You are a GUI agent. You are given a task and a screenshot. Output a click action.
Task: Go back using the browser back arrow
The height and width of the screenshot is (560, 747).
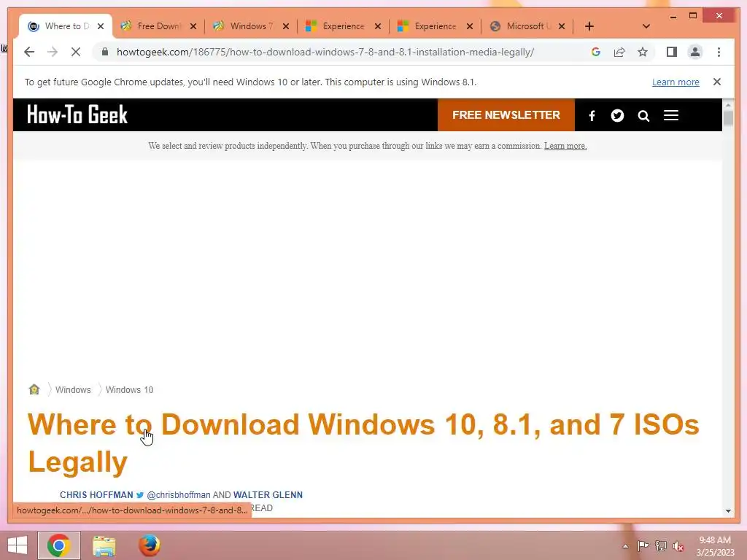point(29,52)
